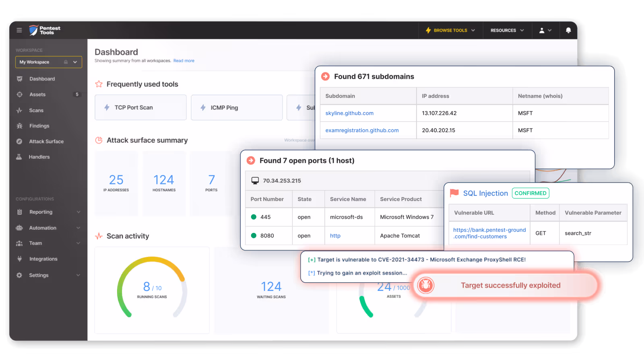Open the 124 Hostnames card
Image resolution: width=644 pixels, height=362 pixels.
point(164,183)
